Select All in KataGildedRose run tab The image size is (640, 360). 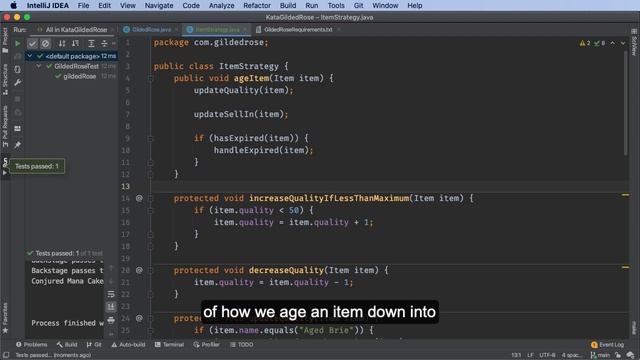coord(76,29)
